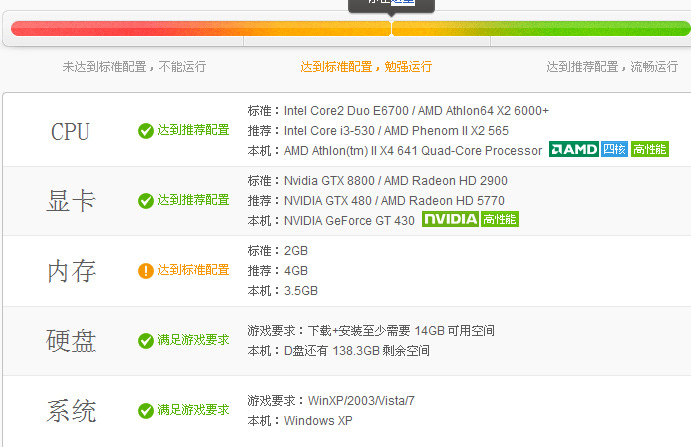Click the 硬盘 满足游戏要求 status text
Screen dimensions: 691x447
(193, 341)
